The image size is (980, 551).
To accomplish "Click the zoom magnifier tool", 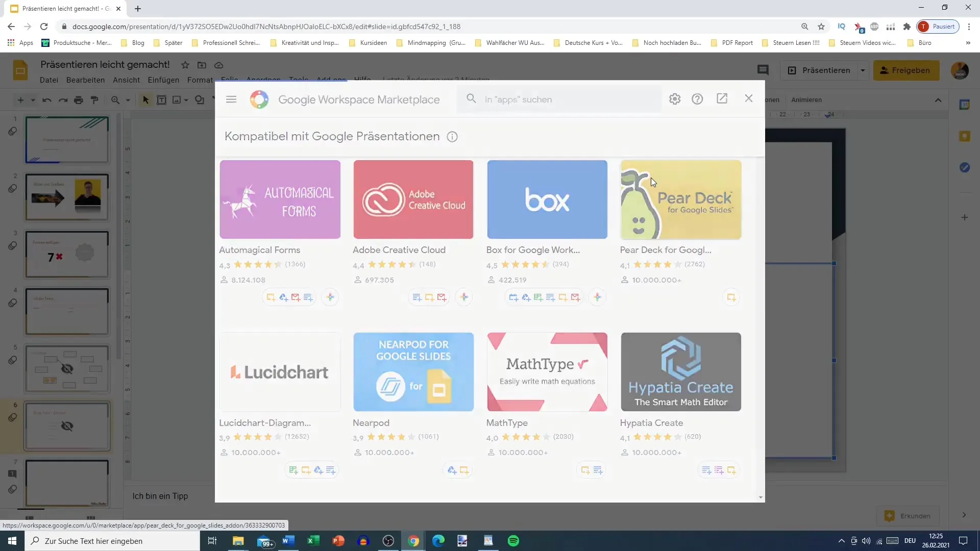I will point(115,100).
